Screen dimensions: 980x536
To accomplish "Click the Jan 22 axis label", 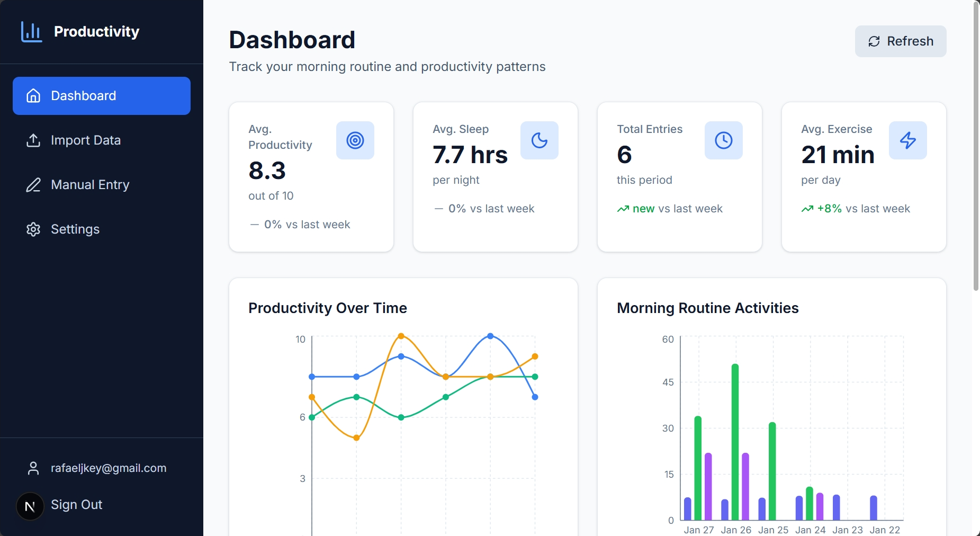I will click(885, 530).
